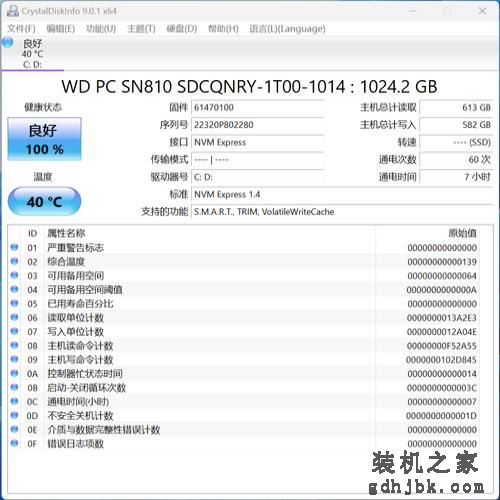Click the status orb for row 08 主机读命令计数
The width and height of the screenshot is (500, 500).
point(14,345)
